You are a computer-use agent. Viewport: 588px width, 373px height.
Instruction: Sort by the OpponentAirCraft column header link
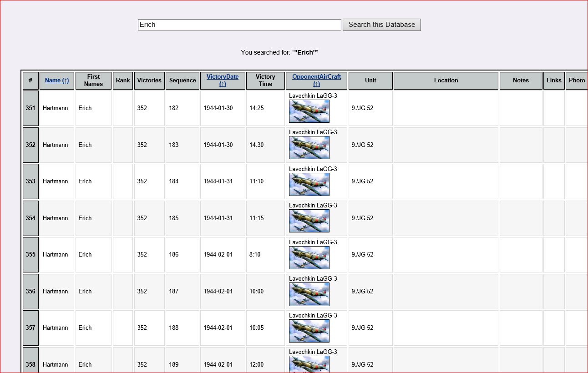316,81
